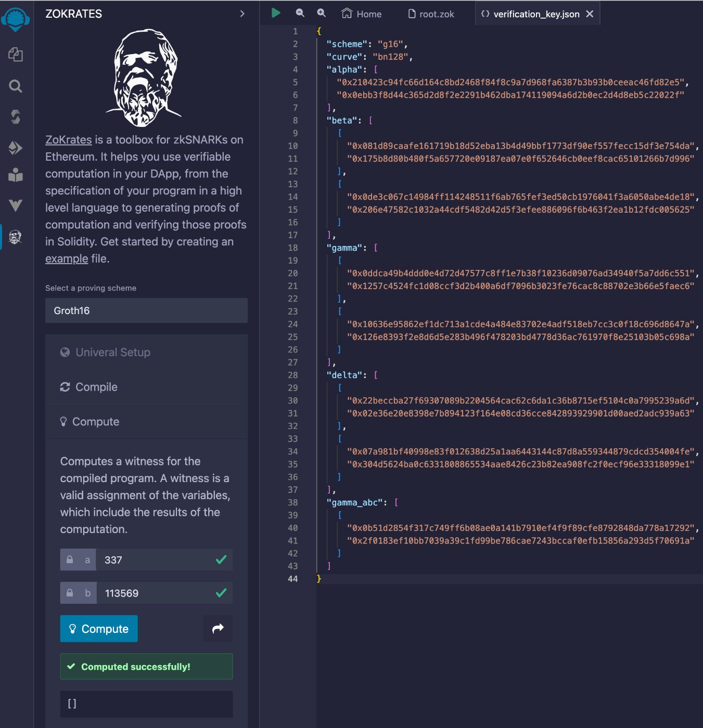Open the Deploy and run icon
Screen dimensions: 703x728
16,148
